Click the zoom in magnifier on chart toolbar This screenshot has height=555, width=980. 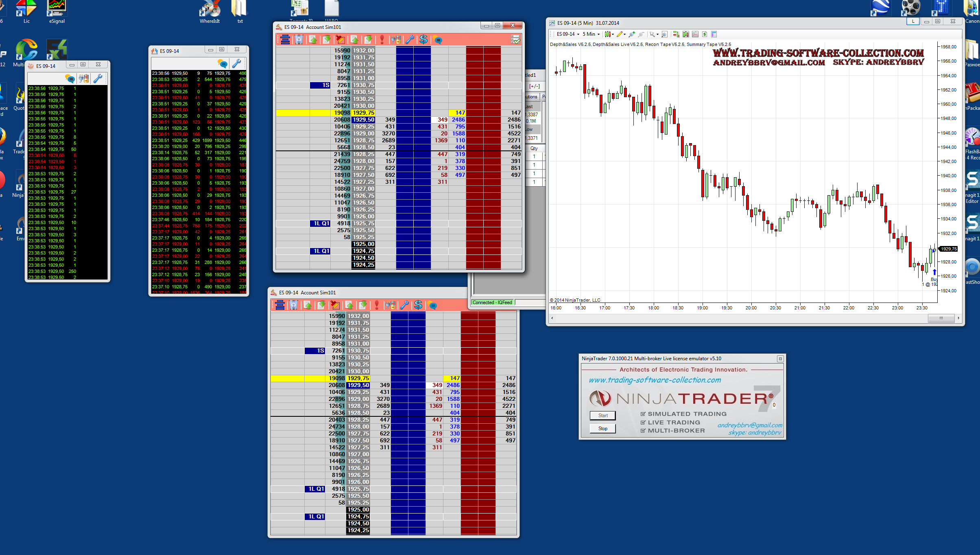[631, 34]
